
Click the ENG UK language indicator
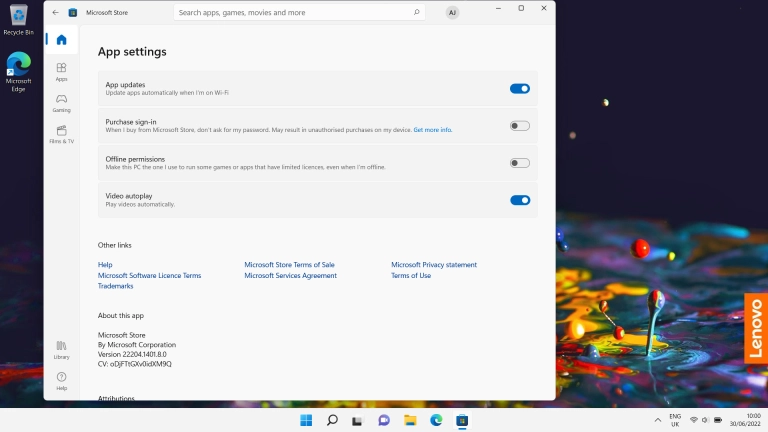point(675,420)
